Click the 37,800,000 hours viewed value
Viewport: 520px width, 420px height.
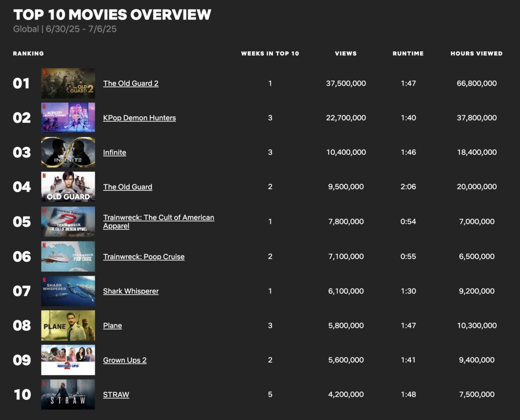tap(477, 118)
